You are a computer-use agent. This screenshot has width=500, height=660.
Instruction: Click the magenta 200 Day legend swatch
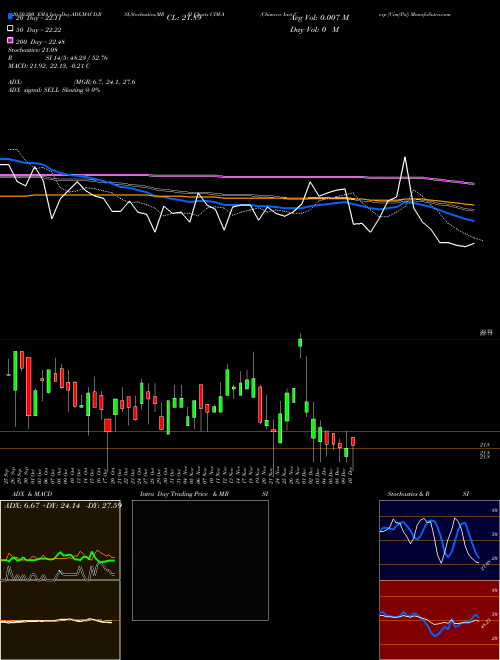click(x=10, y=41)
